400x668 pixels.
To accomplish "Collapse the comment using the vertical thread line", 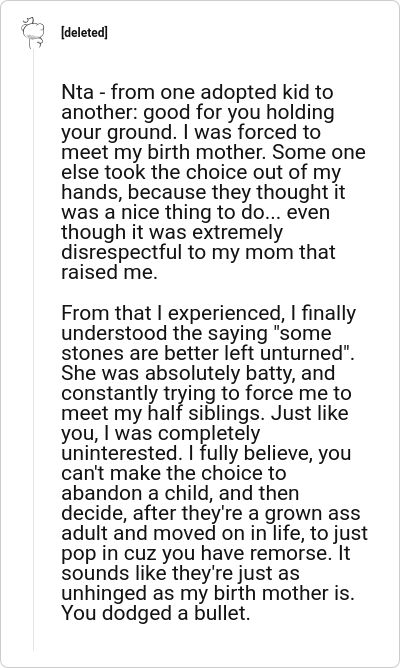I will click(33, 349).
